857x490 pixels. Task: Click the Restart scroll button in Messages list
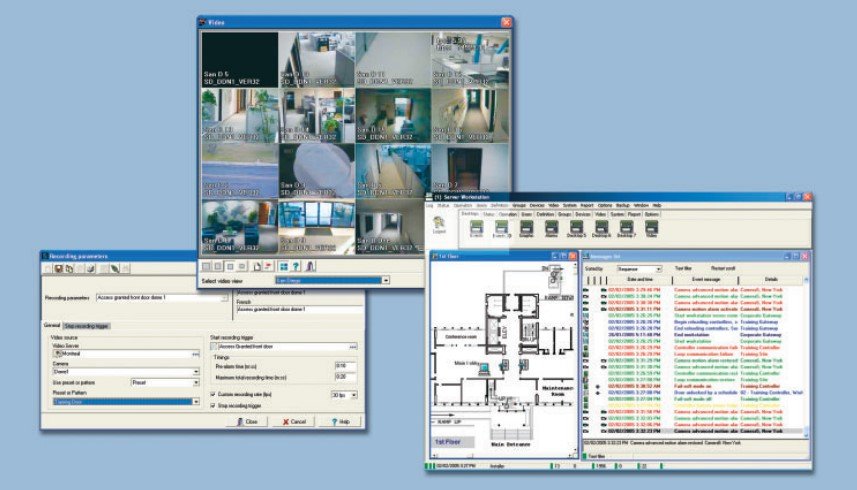723,269
